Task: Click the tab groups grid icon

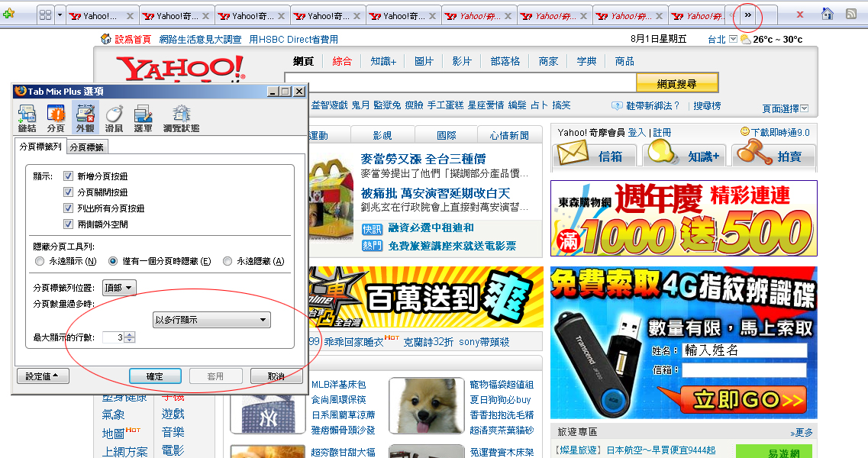Action: [x=45, y=15]
